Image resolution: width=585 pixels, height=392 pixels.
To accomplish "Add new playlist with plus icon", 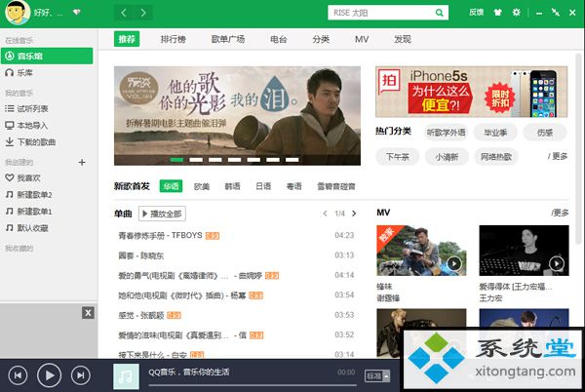I will [x=82, y=162].
